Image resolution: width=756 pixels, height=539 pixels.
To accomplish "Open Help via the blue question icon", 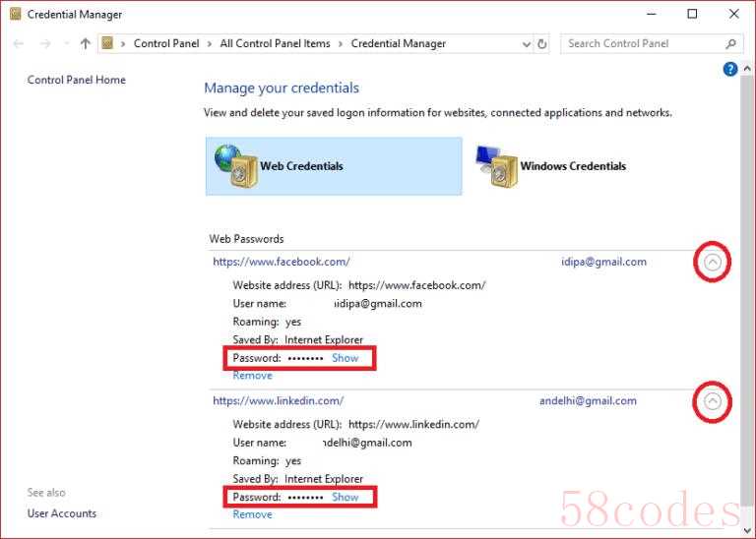I will pos(730,70).
